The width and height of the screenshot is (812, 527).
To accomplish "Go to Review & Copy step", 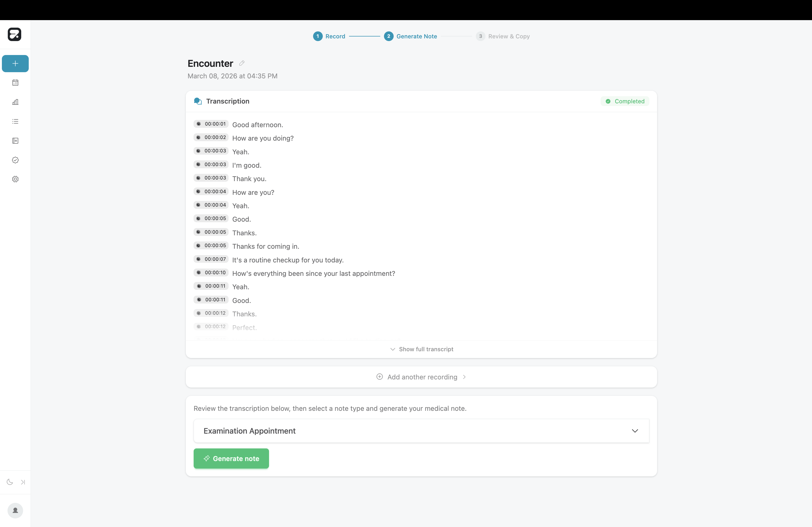I will [x=503, y=36].
